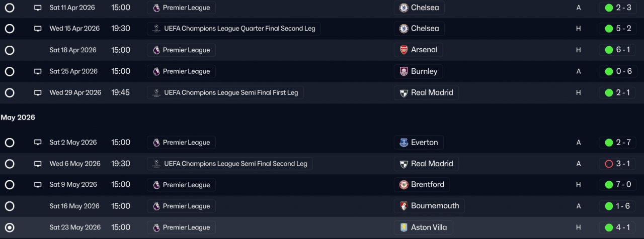Click the Brentford club badge
This screenshot has height=239, width=644.
point(404,185)
